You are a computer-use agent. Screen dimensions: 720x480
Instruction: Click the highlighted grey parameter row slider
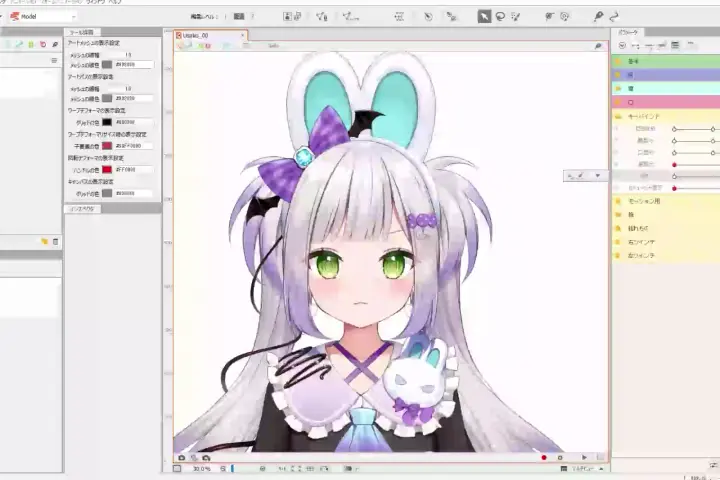coord(694,176)
